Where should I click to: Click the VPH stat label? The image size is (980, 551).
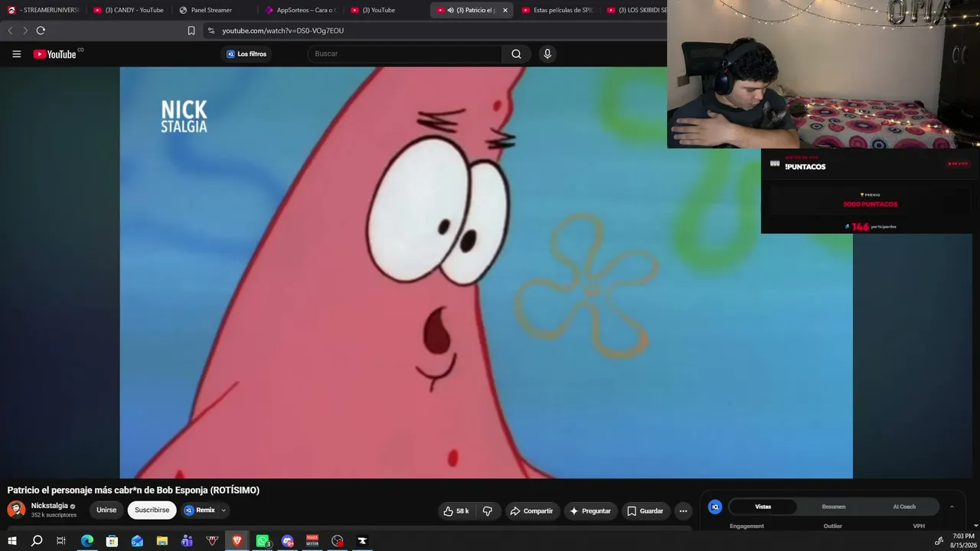919,527
